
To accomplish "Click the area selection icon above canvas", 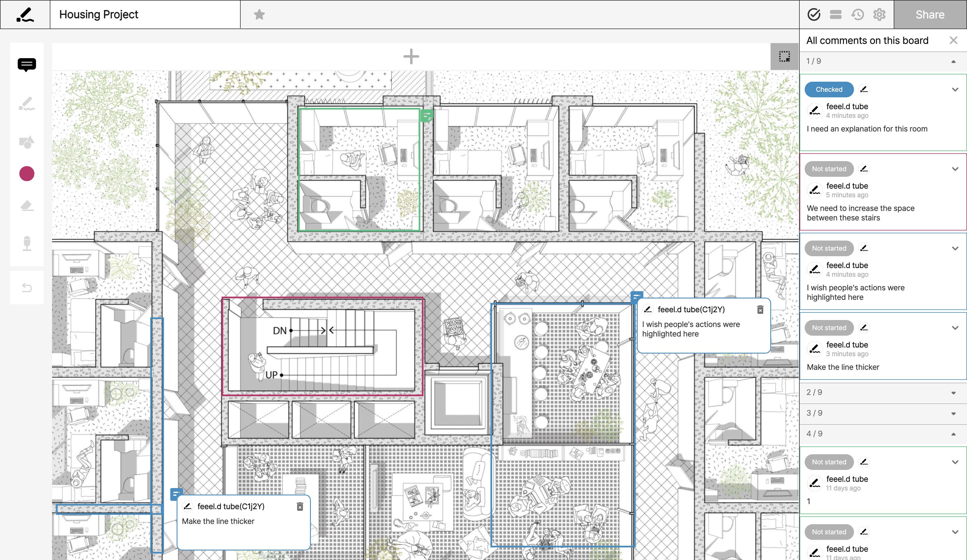I will tap(784, 57).
